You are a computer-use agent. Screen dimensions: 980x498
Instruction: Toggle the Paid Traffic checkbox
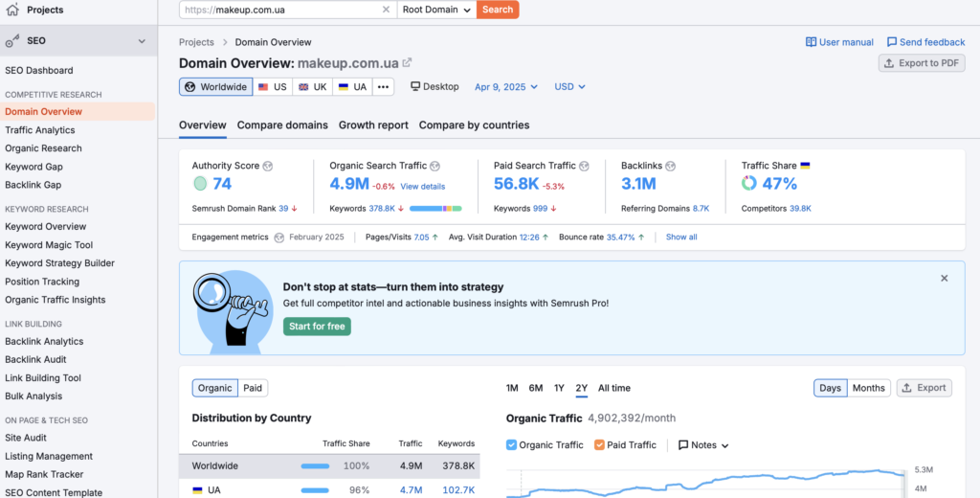(x=599, y=444)
